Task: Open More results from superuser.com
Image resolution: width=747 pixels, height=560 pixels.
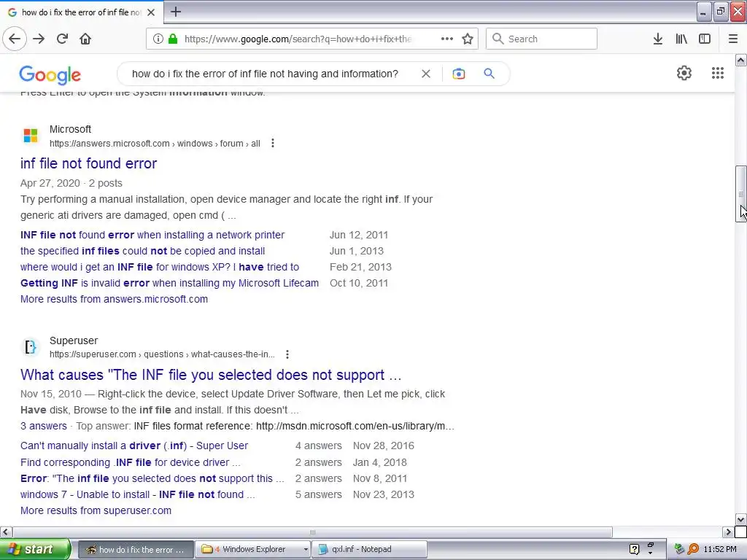Action: [x=96, y=510]
